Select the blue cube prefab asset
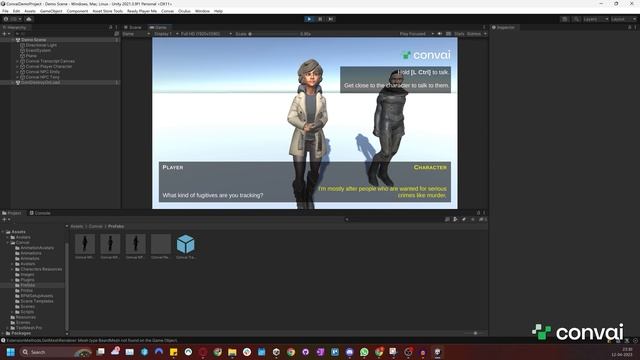Screen dimensions: 640x360 [x=186, y=247]
